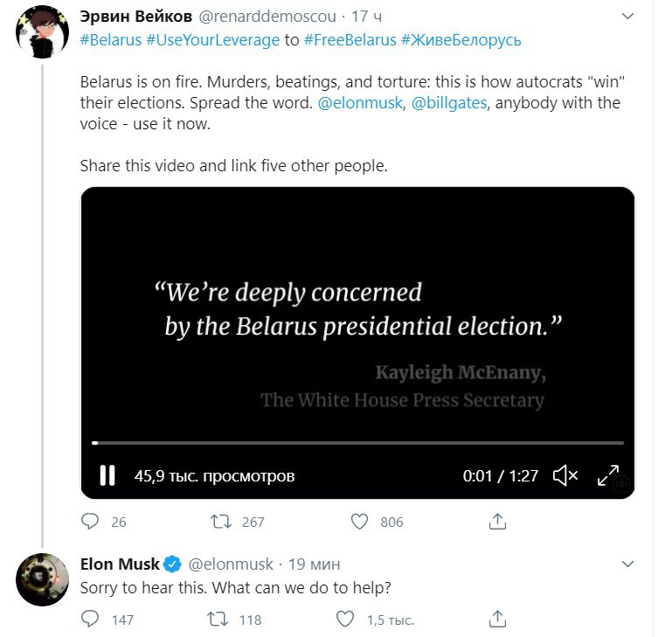This screenshot has height=637, width=672.
Task: Expand video to fullscreen
Action: click(x=607, y=475)
